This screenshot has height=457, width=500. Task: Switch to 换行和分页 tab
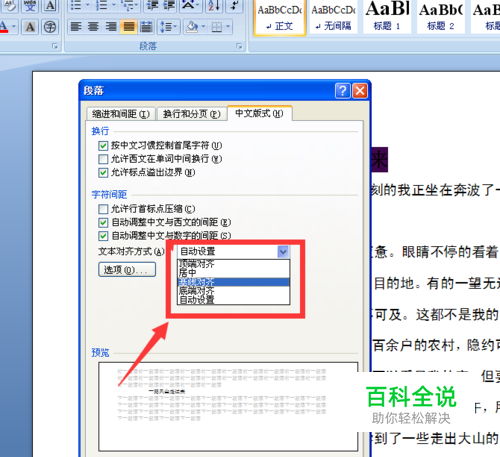coord(191,114)
